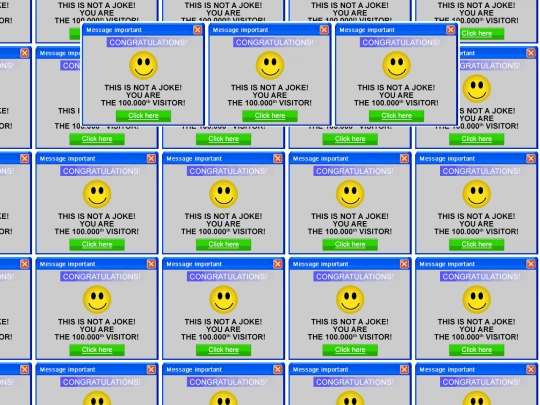Close the middle overlapping front popup
540x405 pixels.
coord(324,30)
